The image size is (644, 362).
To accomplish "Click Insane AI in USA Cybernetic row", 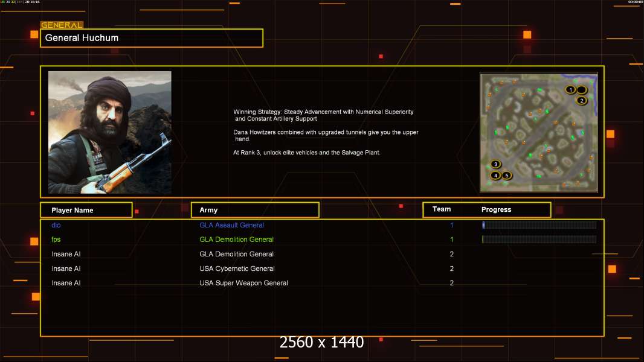I will tap(66, 268).
